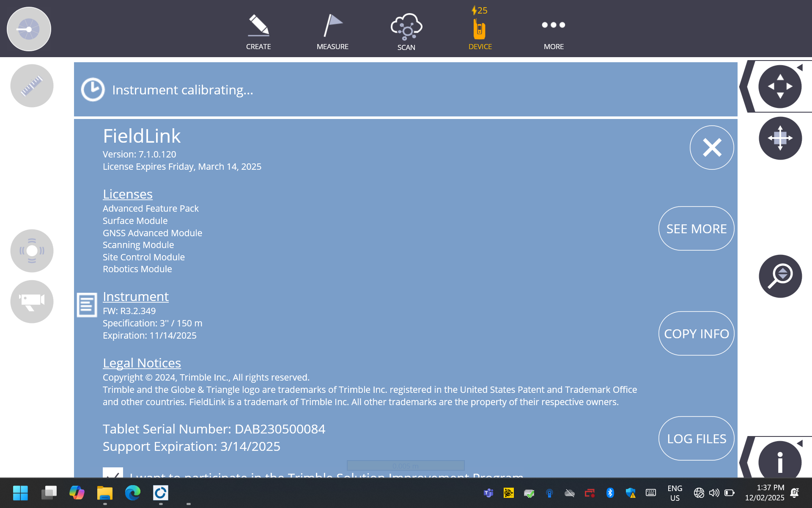812x508 pixels.
Task: Open the directional joystick arrows control
Action: point(780,86)
